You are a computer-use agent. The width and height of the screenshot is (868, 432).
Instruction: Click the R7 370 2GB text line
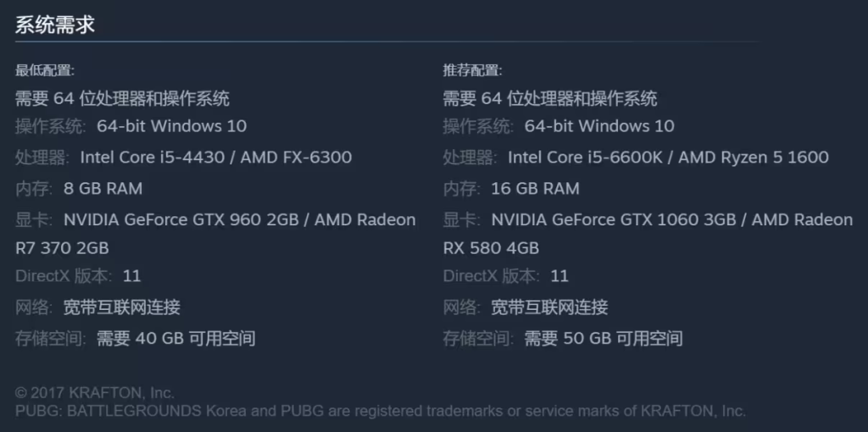(62, 248)
